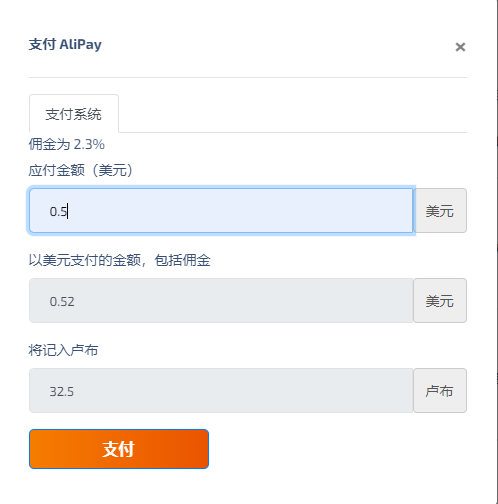Image resolution: width=498 pixels, height=504 pixels.
Task: Click the read-only 32.5 rubles field
Action: (221, 390)
